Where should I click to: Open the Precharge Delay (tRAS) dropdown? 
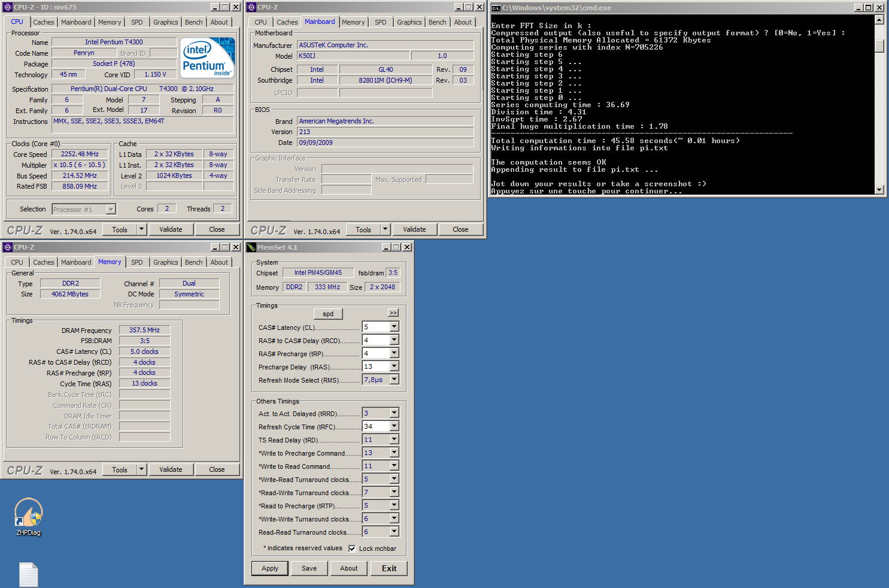(x=394, y=366)
